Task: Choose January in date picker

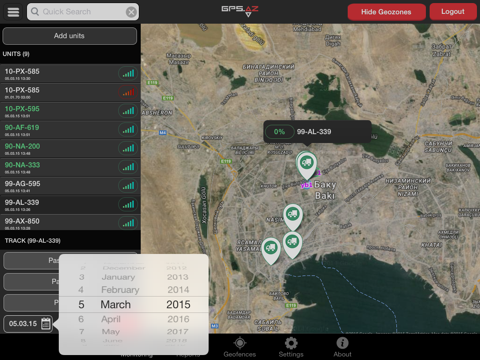Action: point(118,277)
